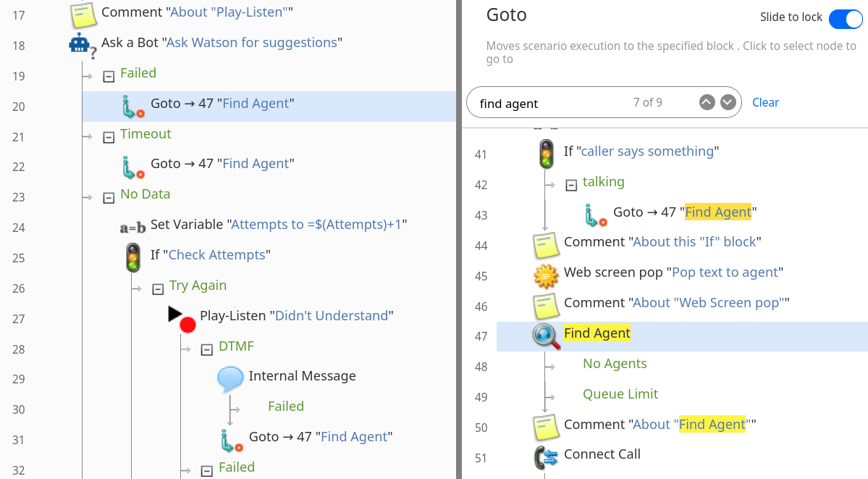Toggle the Slide to lock switch

click(846, 19)
